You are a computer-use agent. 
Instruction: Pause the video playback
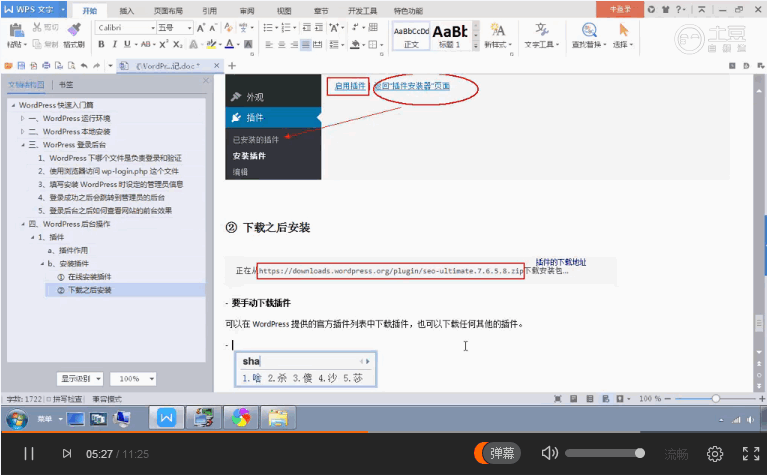pos(29,454)
